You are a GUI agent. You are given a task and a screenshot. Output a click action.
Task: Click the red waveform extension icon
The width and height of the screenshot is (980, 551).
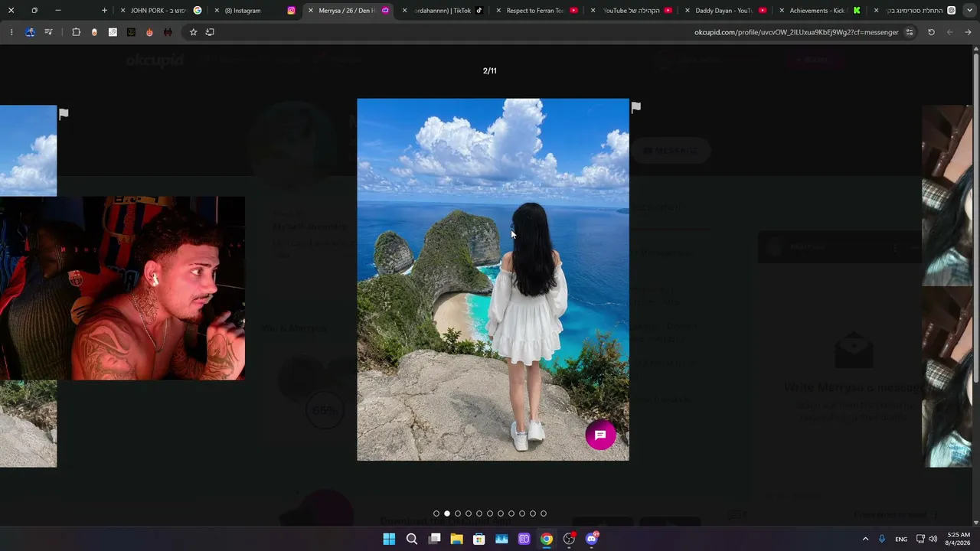168,32
